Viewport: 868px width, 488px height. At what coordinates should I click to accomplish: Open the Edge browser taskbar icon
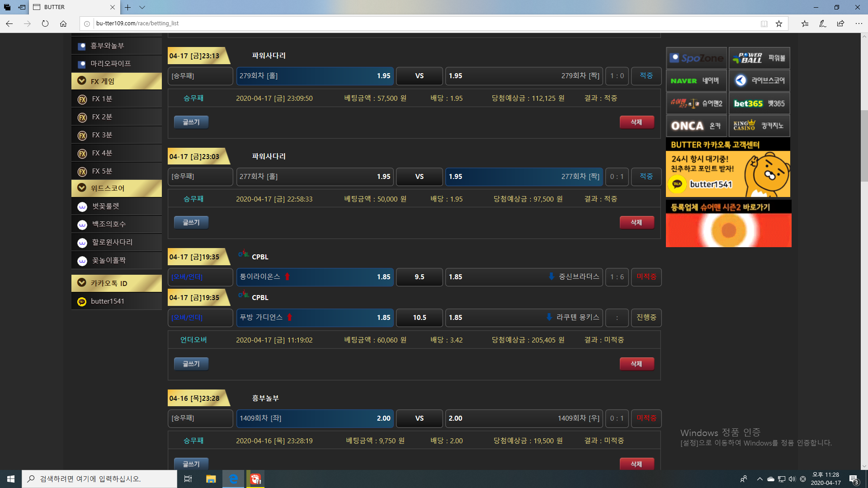(x=233, y=479)
